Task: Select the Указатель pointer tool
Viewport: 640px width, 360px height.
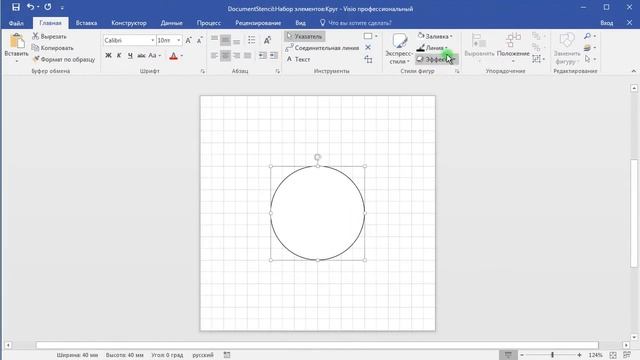Action: (304, 36)
